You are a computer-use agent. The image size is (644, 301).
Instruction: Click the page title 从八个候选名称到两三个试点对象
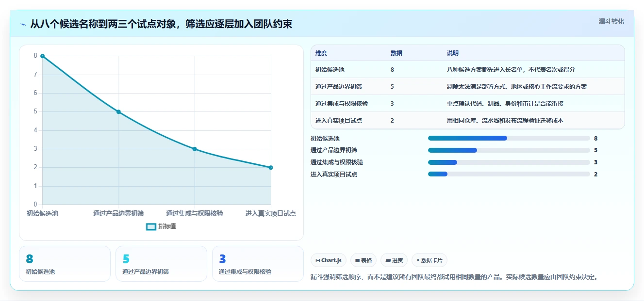coord(161,24)
